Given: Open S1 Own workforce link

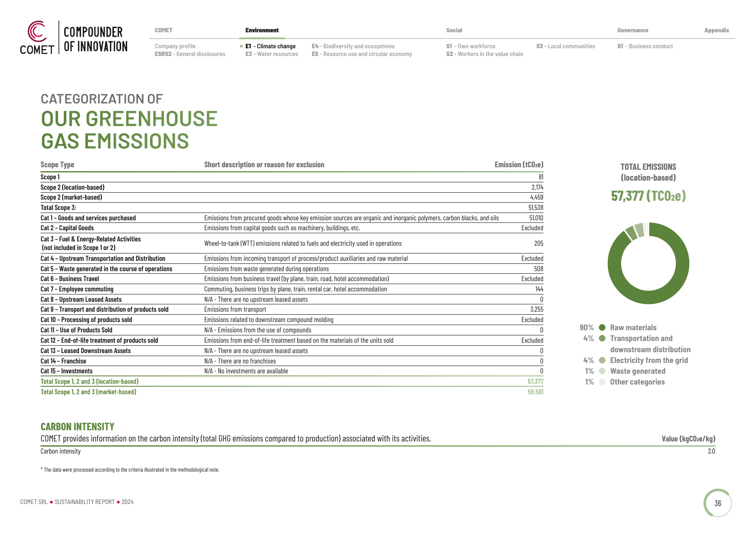Looking at the screenshot, I should click(x=471, y=46).
